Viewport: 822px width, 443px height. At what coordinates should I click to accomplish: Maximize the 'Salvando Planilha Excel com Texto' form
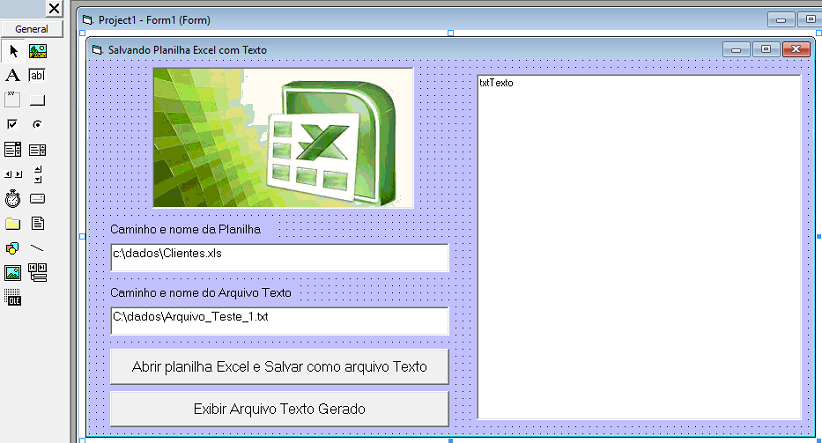point(766,49)
